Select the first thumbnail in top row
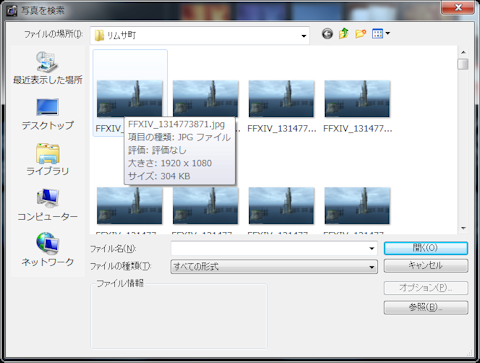480x363 pixels. coord(130,99)
